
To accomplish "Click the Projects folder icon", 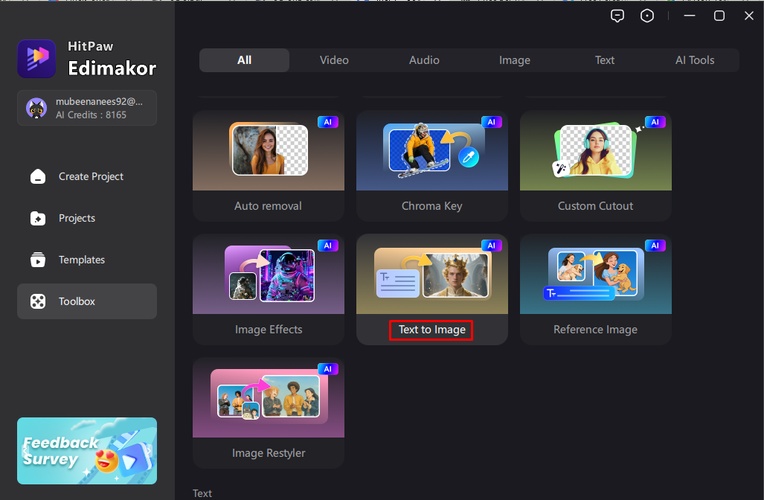I will [x=38, y=218].
